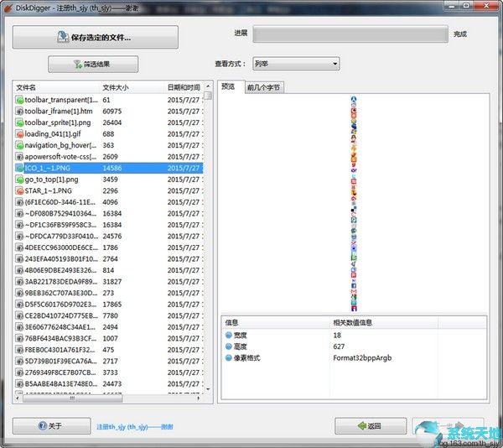Screen dimensions: 503x448
Task: Click the 4DEECC963000DE6CE file icon
Action: (19, 247)
